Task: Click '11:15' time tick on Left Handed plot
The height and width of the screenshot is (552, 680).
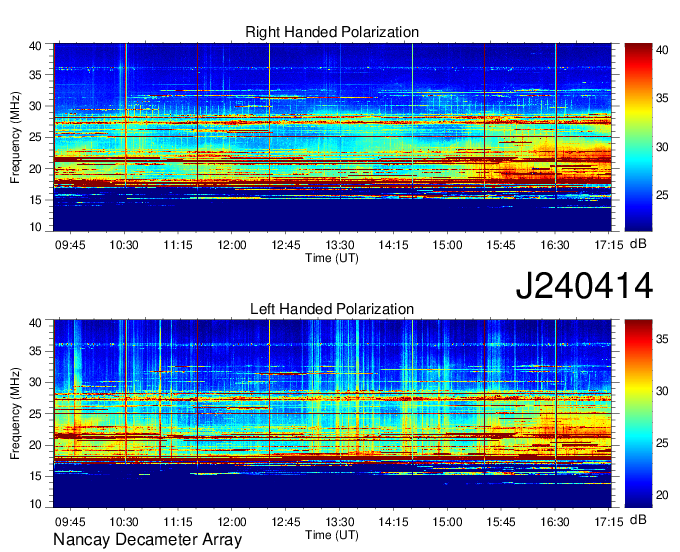Action: click(x=178, y=522)
